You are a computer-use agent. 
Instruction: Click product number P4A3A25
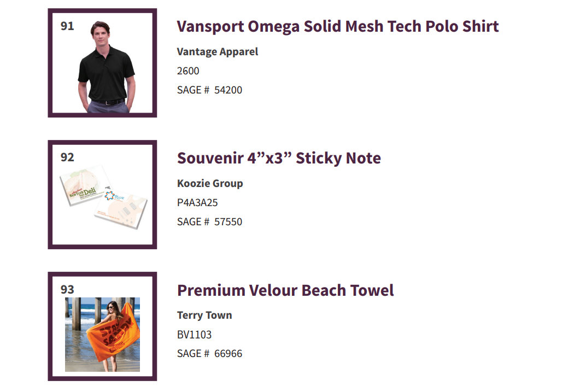tap(197, 203)
